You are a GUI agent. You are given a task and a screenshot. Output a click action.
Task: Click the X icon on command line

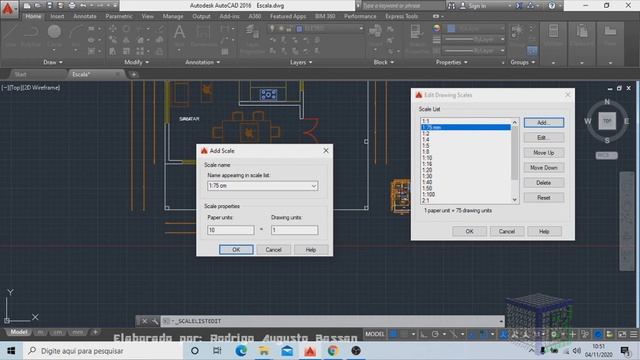(x=144, y=321)
